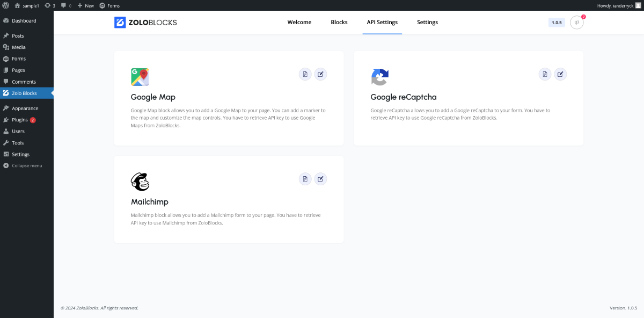Screen dimensions: 644x318
Task: Open the notification bubble with red badge
Action: click(577, 23)
